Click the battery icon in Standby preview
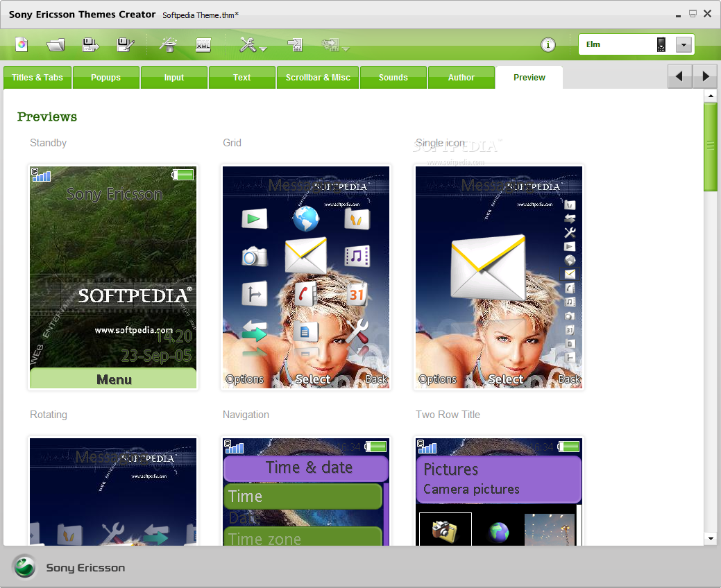This screenshot has height=588, width=721. pos(183,175)
